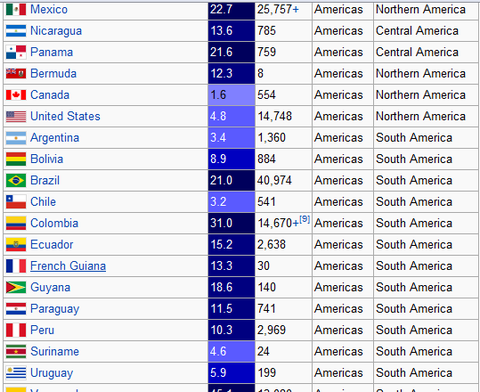
Task: Click French Guiana's count value 30
Action: pyautogui.click(x=263, y=266)
